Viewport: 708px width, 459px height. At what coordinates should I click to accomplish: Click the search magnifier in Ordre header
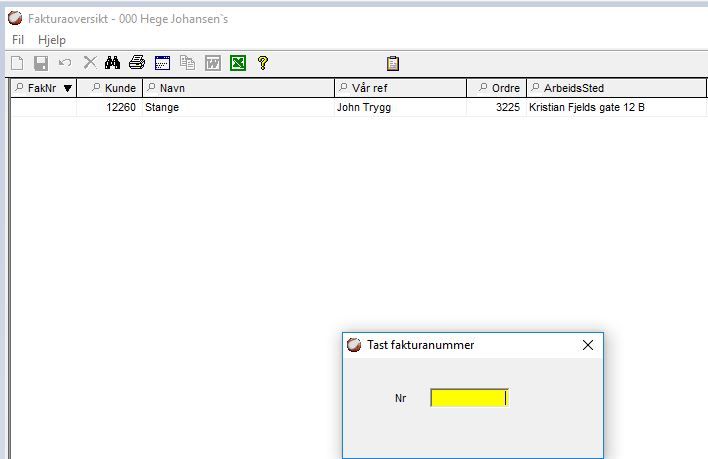click(483, 87)
